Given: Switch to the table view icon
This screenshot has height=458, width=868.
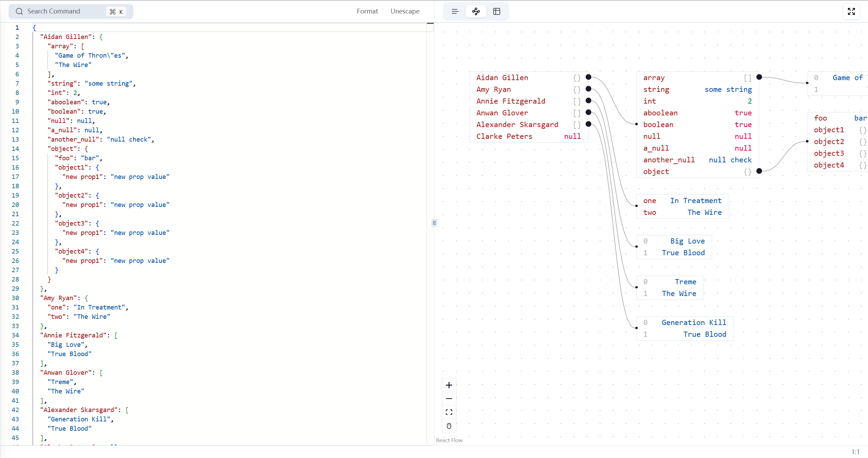Looking at the screenshot, I should tap(497, 11).
